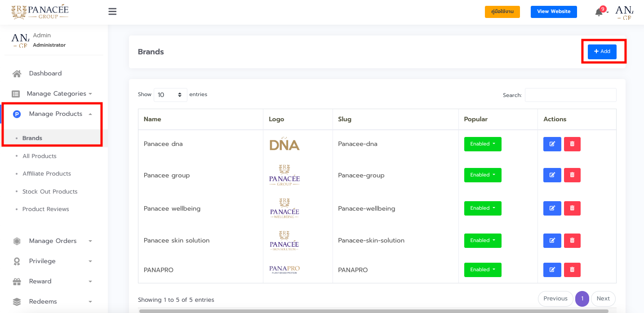Click the Redeems layers icon

point(17,302)
